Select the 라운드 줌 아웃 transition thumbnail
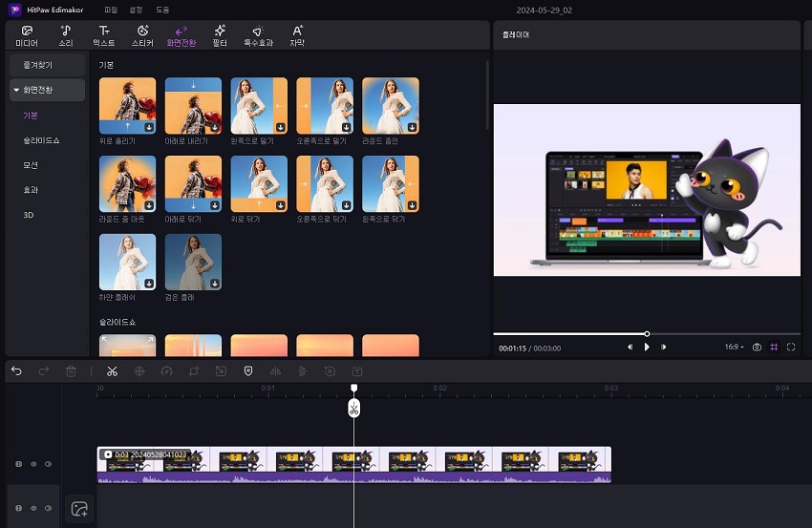812x528 pixels. [x=127, y=183]
